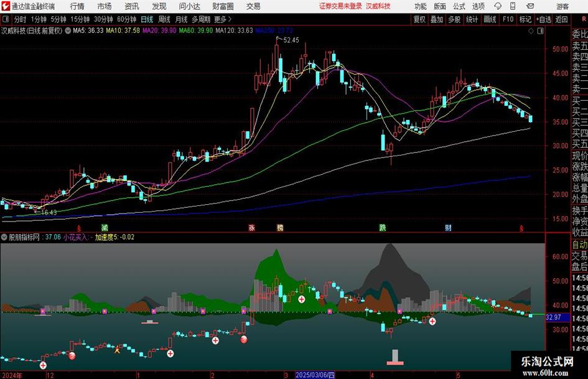588x379 pixels.
Task: Click the MA5: 36.33 readout
Action: click(88, 30)
